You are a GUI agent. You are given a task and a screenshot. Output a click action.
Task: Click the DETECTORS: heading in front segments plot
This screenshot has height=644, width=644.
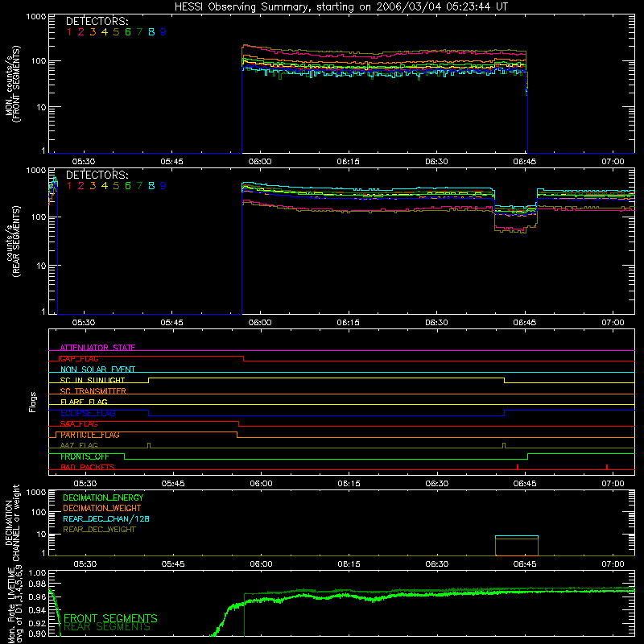coord(97,21)
